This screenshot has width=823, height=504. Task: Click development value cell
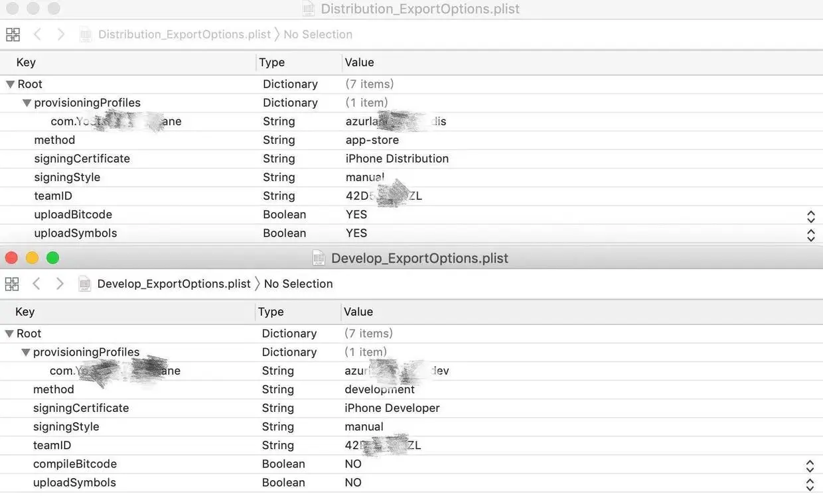pyautogui.click(x=380, y=389)
